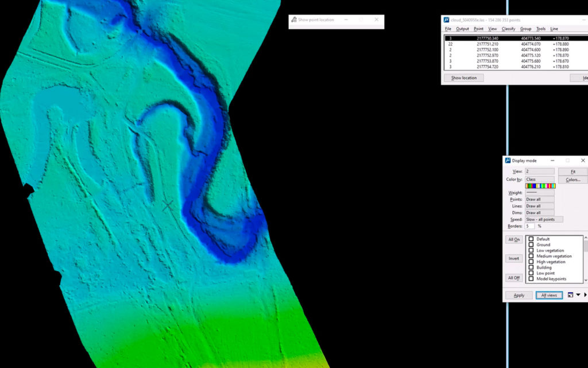The height and width of the screenshot is (368, 588).
Task: Toggle the Building class checkbox
Action: pyautogui.click(x=531, y=267)
